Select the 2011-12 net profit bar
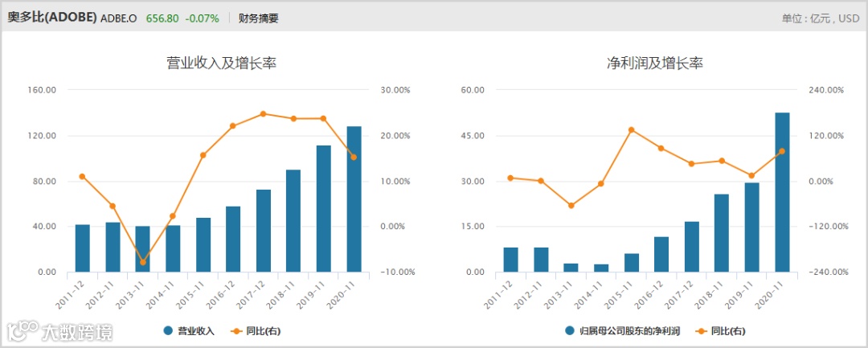 pos(511,260)
